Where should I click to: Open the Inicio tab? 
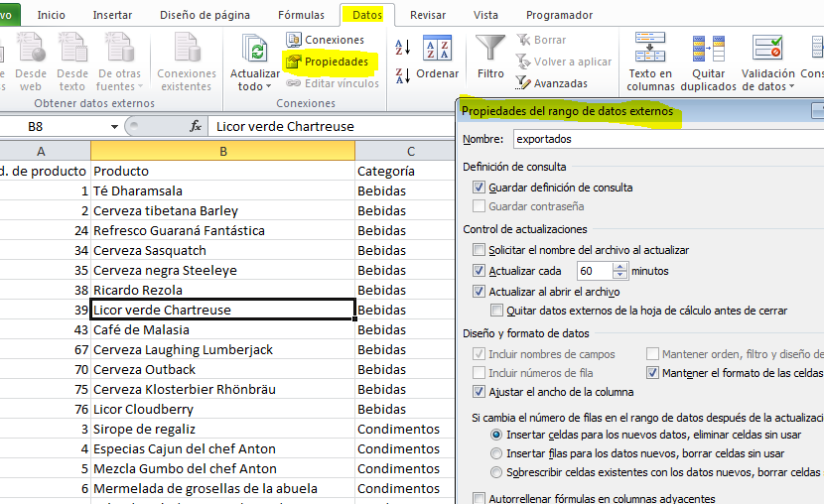(x=51, y=15)
